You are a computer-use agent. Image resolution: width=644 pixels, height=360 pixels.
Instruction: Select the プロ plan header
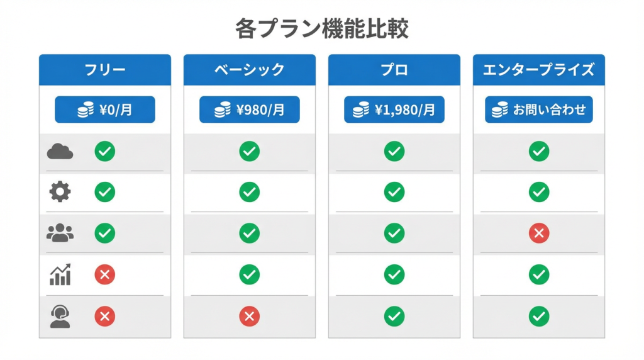point(394,70)
